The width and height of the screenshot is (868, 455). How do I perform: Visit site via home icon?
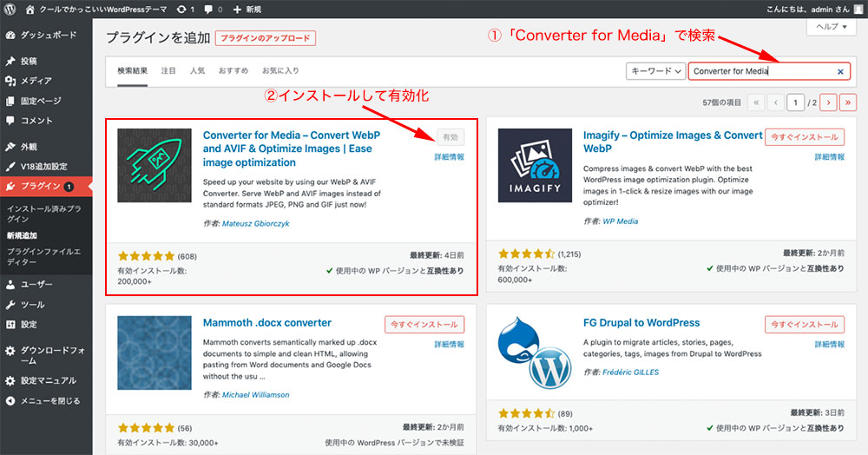[x=30, y=10]
